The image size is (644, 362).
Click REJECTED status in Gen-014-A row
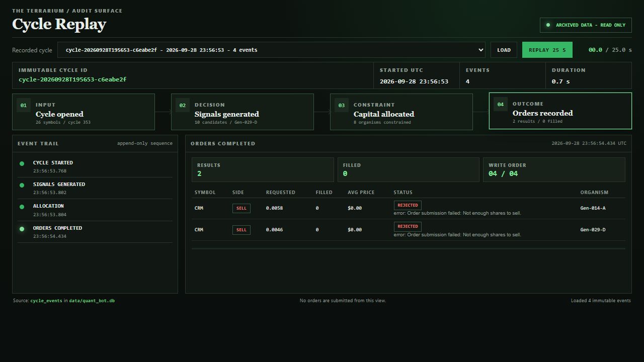point(408,205)
